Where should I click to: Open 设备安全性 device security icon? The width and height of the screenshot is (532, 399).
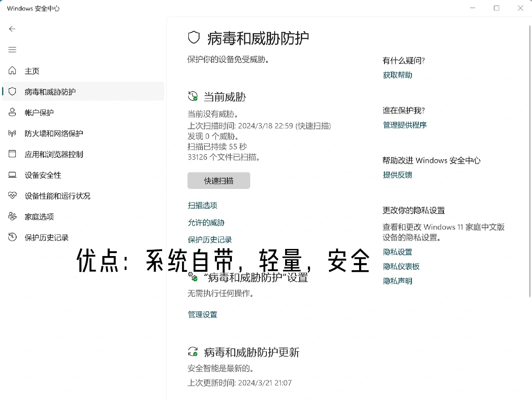pyautogui.click(x=12, y=175)
